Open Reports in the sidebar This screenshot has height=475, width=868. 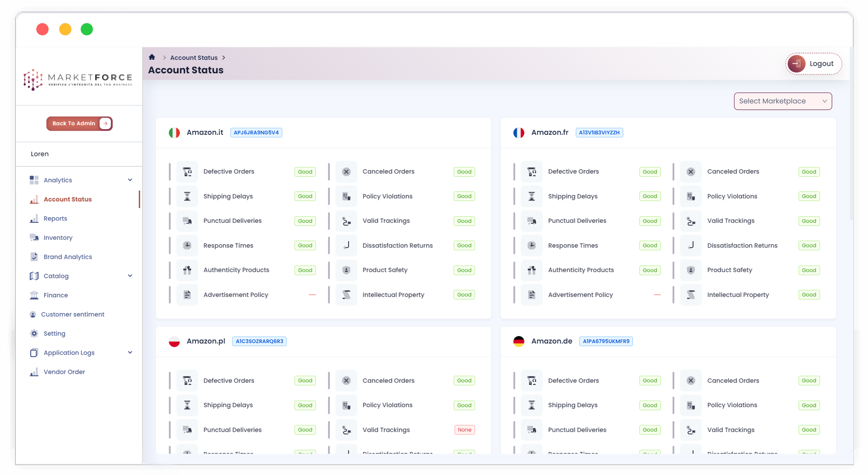pos(55,218)
